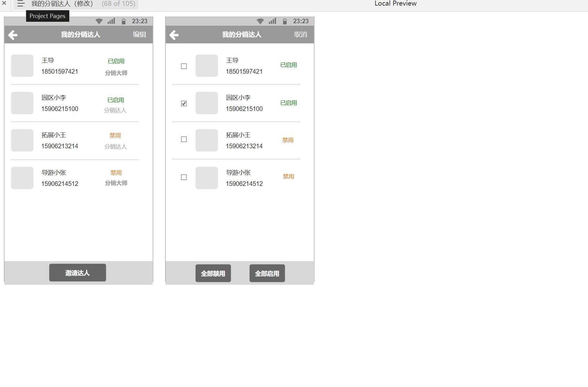Select the checkbox beside 拓展小王

pyautogui.click(x=184, y=139)
